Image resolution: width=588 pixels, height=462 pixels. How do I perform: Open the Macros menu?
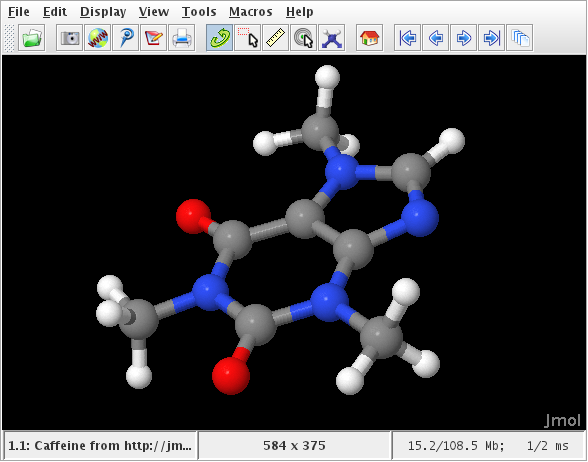click(251, 12)
